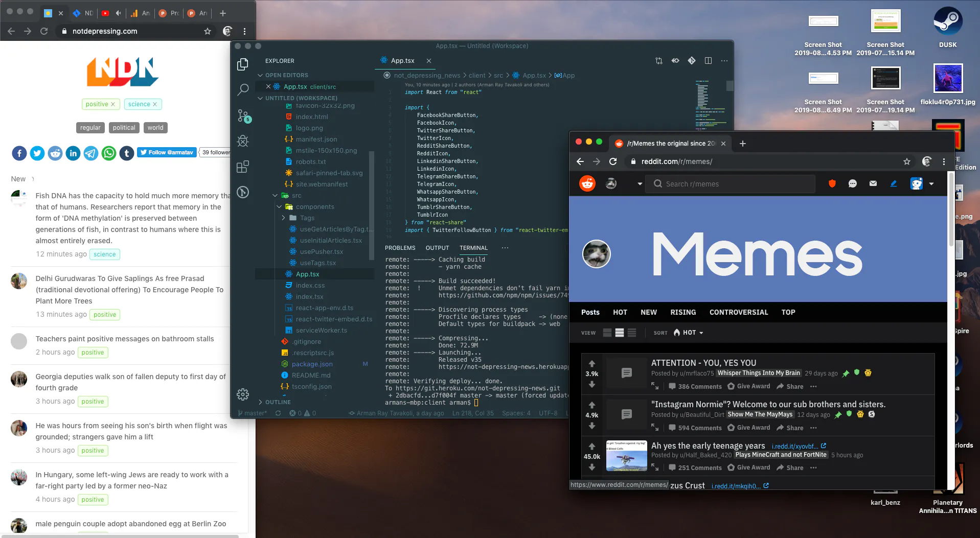Give Award to the "Instagram Normie" post
The image size is (980, 538).
(x=749, y=428)
